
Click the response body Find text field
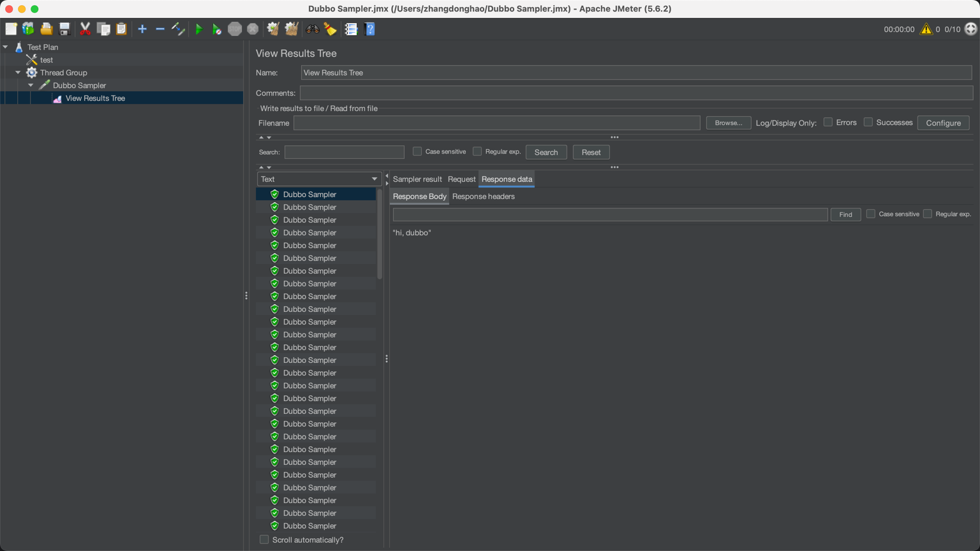[x=610, y=215]
